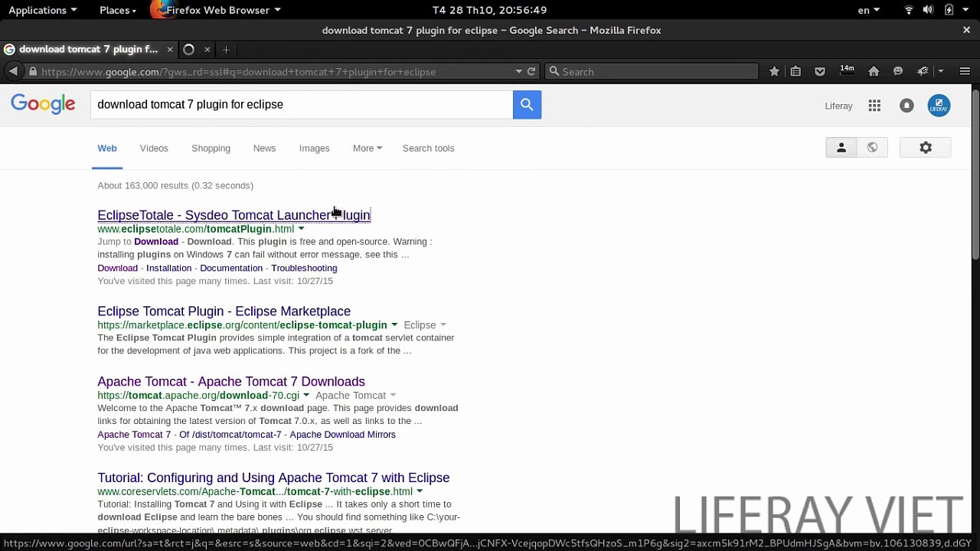Select the Web results tab
The image size is (980, 551).
(107, 148)
